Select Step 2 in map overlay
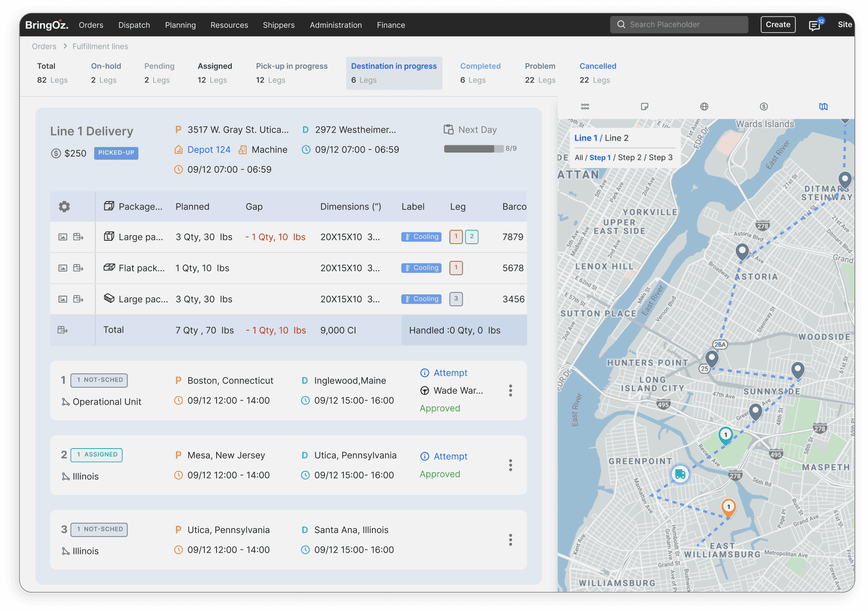Image resolution: width=868 pixels, height=612 pixels. (629, 158)
